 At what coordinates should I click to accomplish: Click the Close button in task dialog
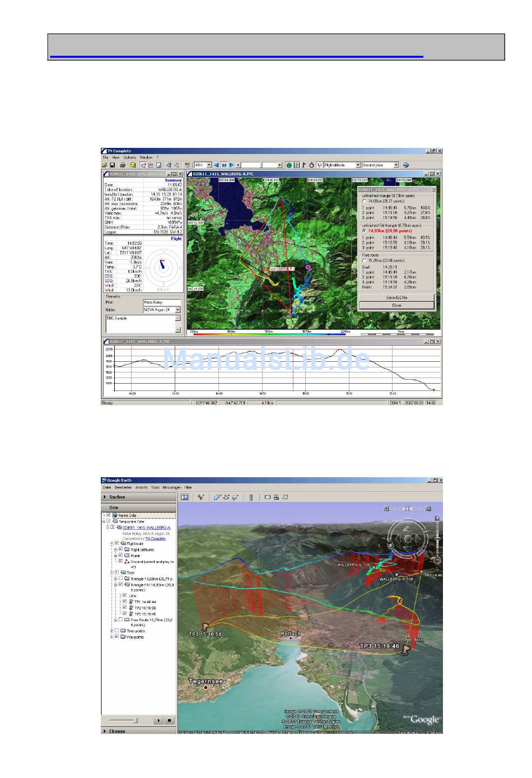[396, 305]
